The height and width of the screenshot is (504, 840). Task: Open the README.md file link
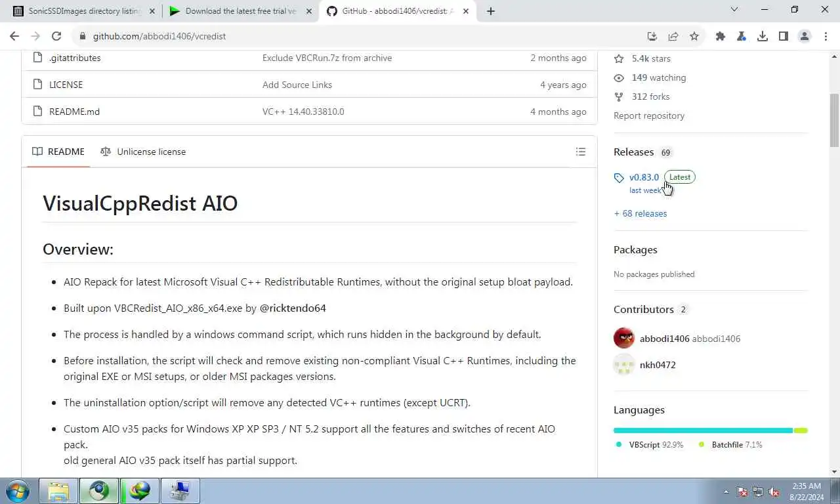(x=74, y=112)
